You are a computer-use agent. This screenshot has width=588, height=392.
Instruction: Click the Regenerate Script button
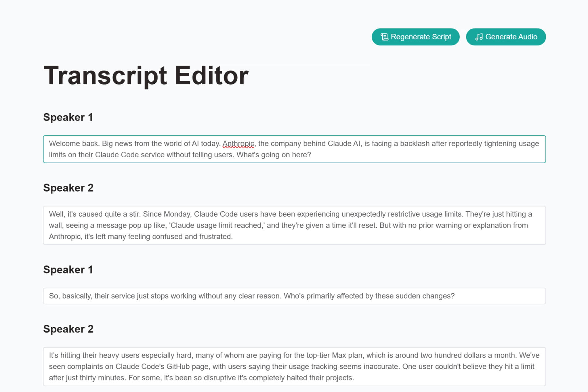pos(416,37)
